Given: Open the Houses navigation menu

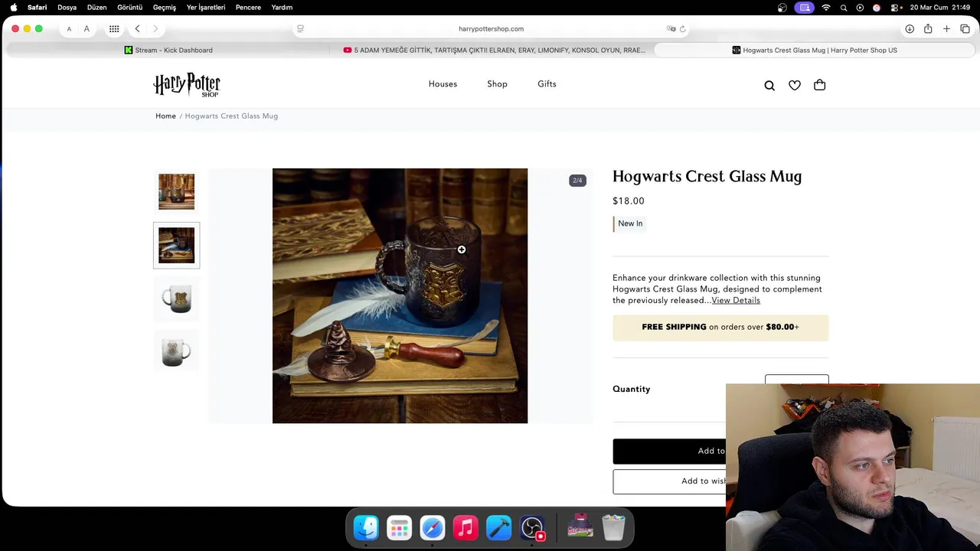Looking at the screenshot, I should click(x=443, y=84).
